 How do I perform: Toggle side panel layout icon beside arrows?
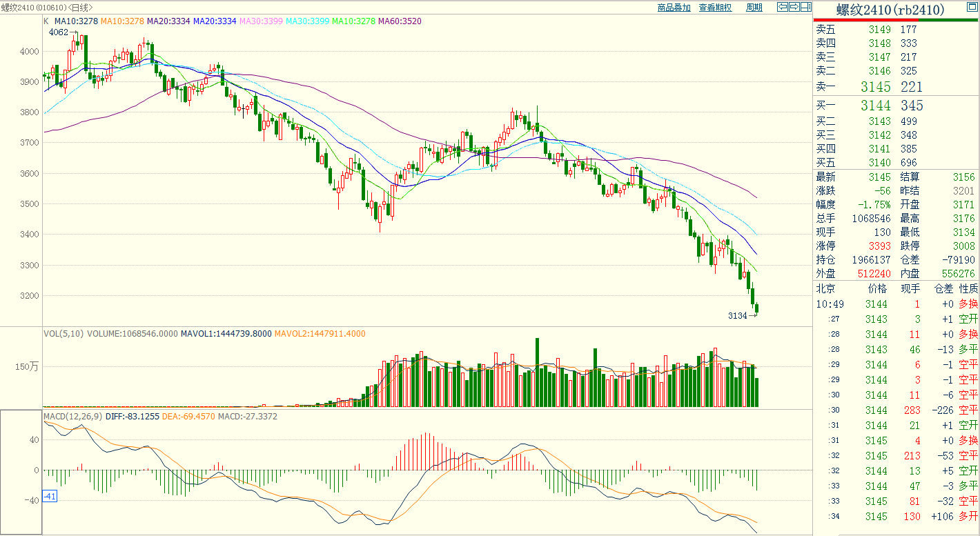pyautogui.click(x=805, y=7)
